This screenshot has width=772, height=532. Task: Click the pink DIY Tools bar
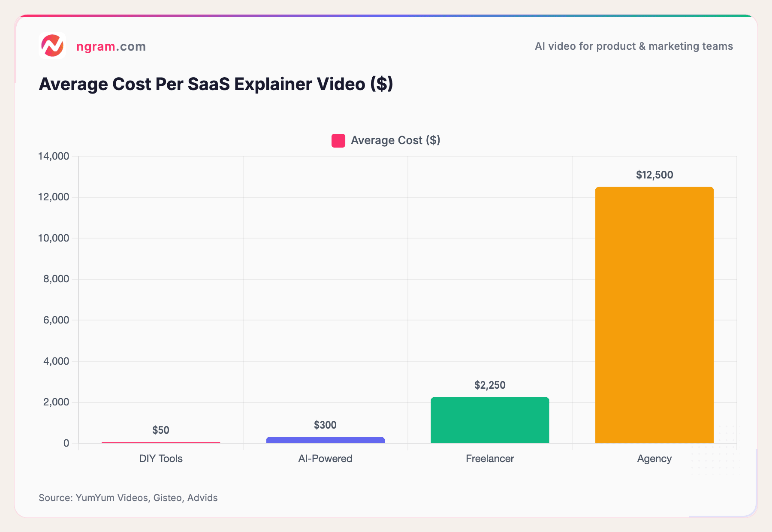pos(160,442)
